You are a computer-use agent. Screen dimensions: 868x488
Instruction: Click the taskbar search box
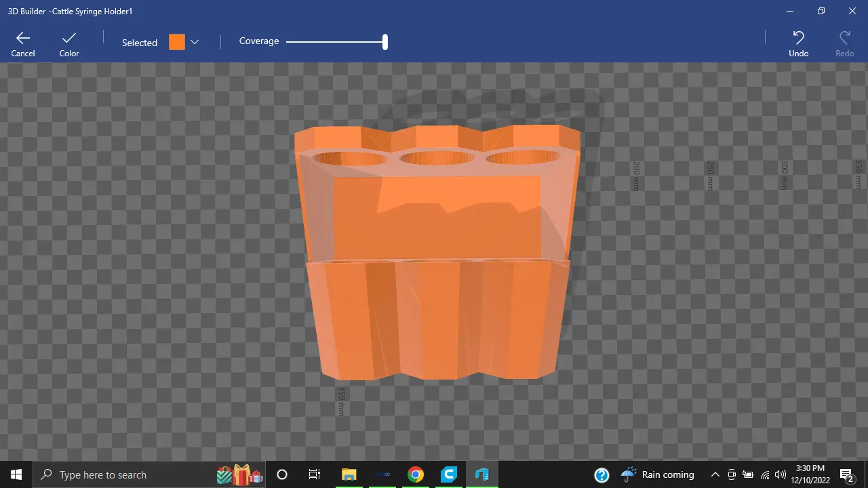129,474
